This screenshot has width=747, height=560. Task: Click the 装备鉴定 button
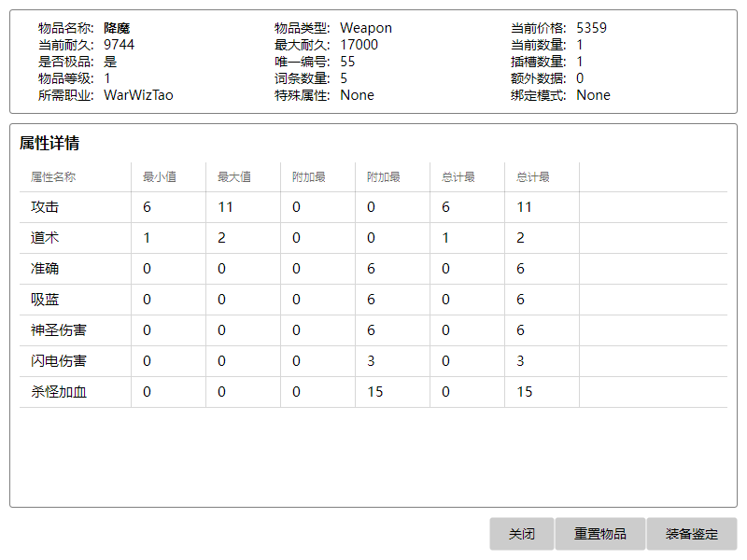[691, 534]
